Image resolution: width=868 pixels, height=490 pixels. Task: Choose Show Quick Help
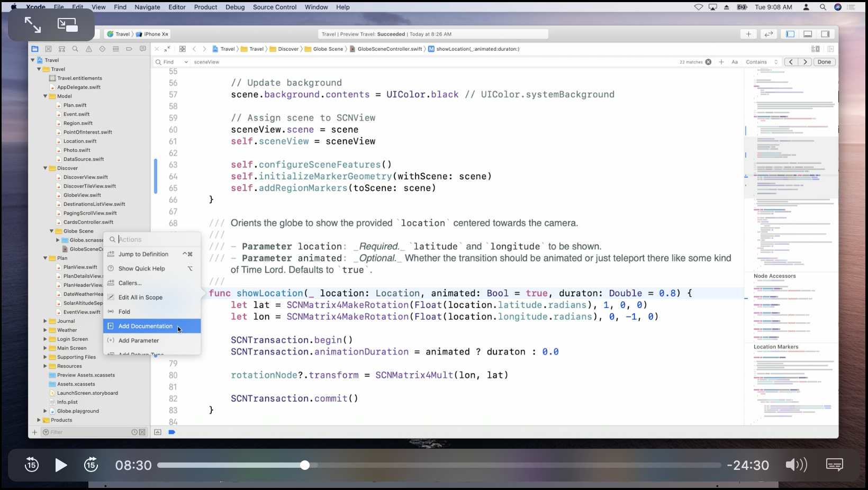[152, 269]
